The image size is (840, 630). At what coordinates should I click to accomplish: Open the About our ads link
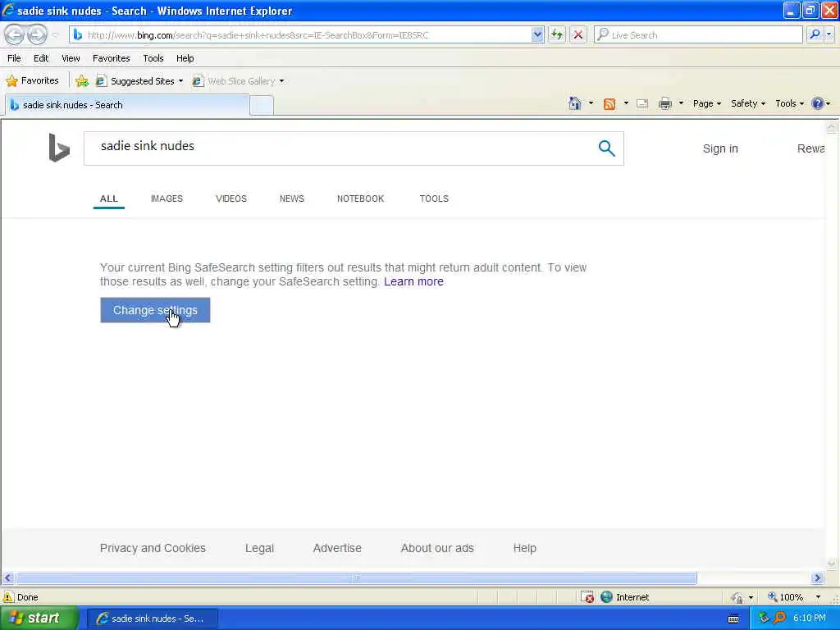point(437,548)
